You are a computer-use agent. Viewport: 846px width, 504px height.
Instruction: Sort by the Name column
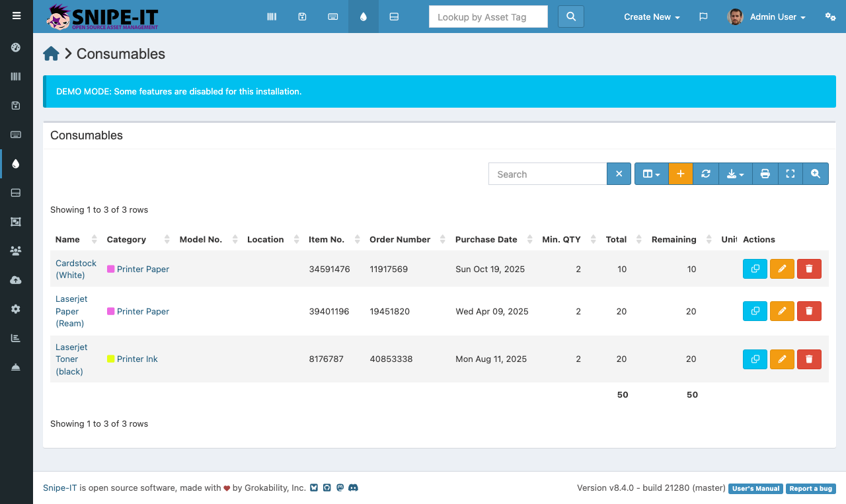[x=67, y=239]
